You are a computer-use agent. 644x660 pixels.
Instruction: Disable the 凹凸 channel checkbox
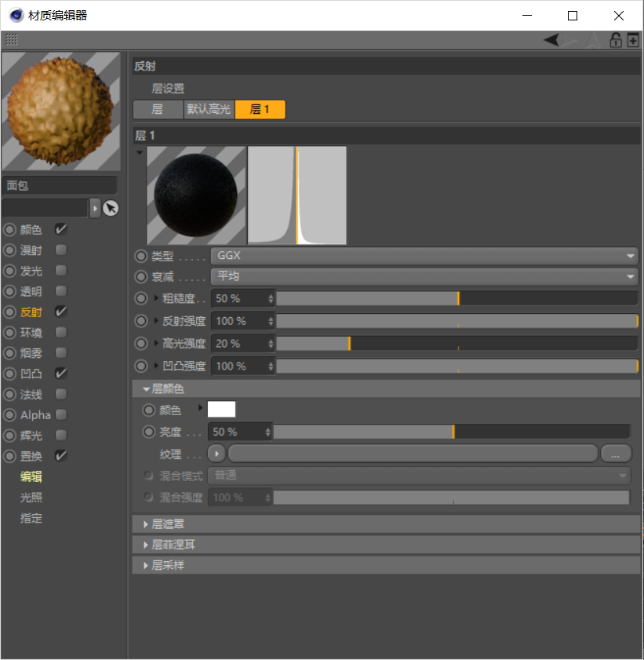(61, 373)
